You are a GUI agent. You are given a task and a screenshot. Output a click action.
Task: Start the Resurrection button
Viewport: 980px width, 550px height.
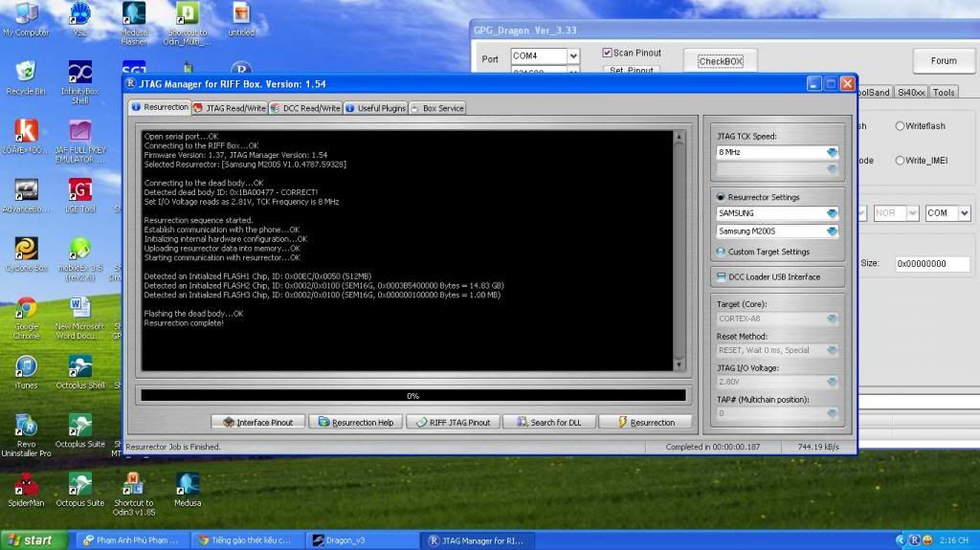[x=646, y=423]
